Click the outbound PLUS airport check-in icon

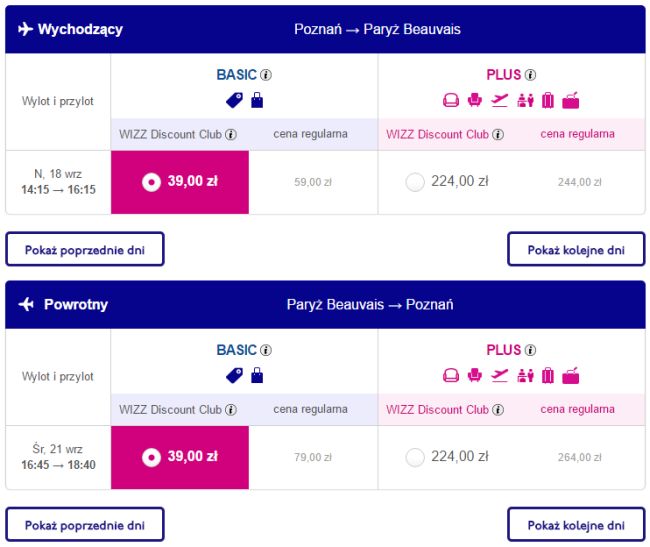(x=524, y=100)
